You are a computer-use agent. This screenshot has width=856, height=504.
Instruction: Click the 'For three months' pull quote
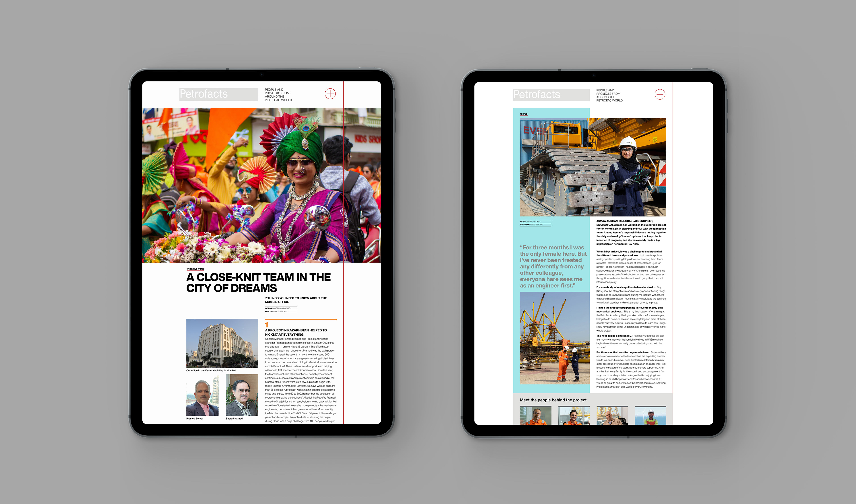553,267
